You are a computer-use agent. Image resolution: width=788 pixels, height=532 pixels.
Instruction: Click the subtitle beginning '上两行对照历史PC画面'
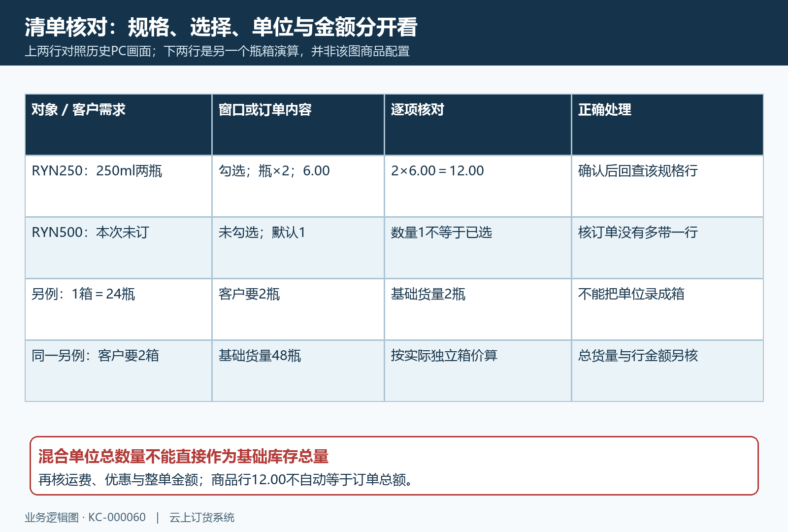pos(217,51)
